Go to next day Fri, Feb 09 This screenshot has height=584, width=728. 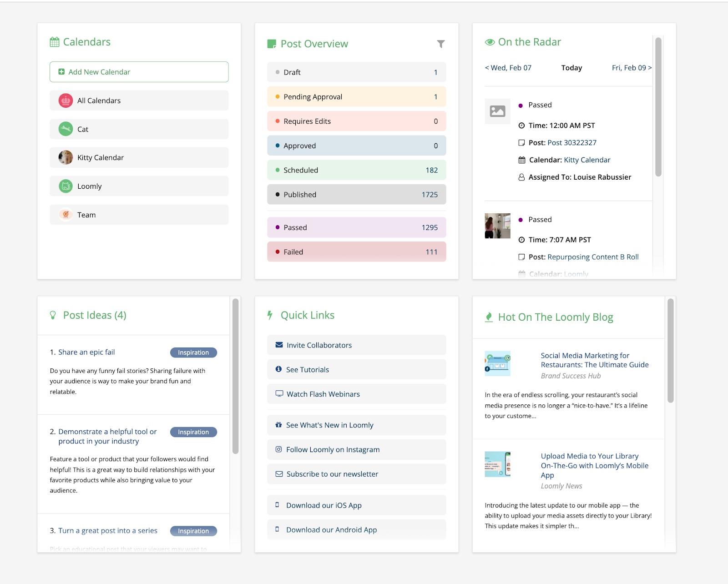(632, 68)
